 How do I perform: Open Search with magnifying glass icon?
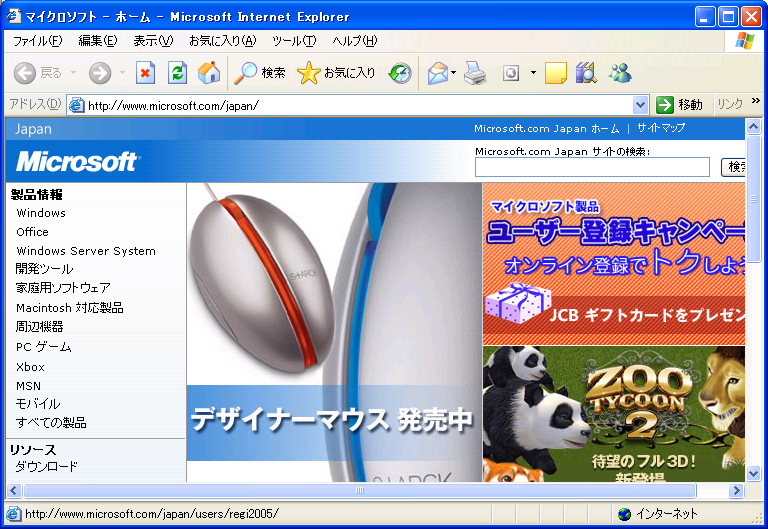point(245,73)
